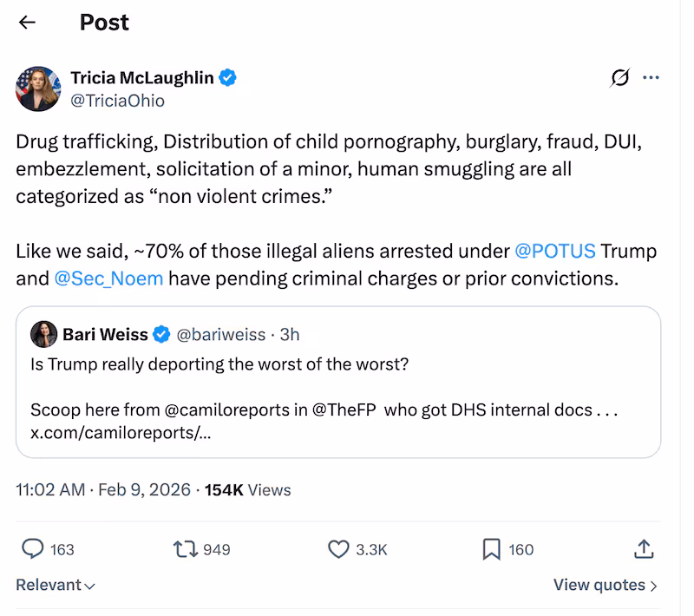Open the Relevant replies sort dropdown
This screenshot has height=616, width=694.
point(55,585)
